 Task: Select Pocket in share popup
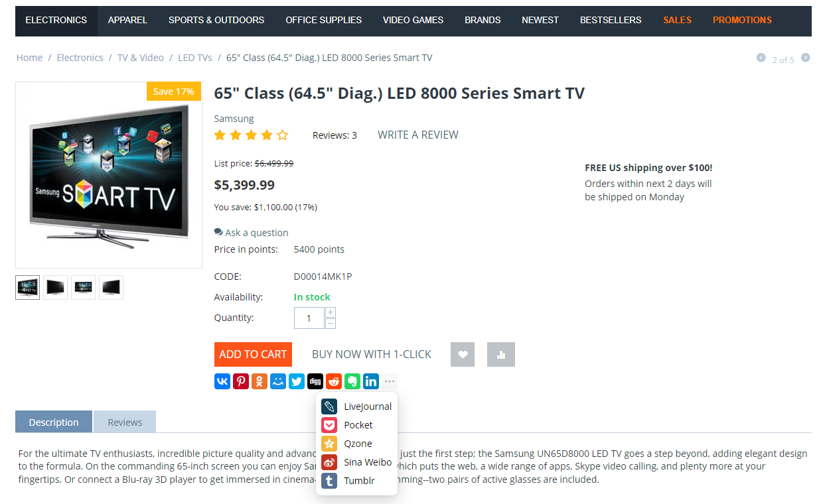pyautogui.click(x=356, y=425)
